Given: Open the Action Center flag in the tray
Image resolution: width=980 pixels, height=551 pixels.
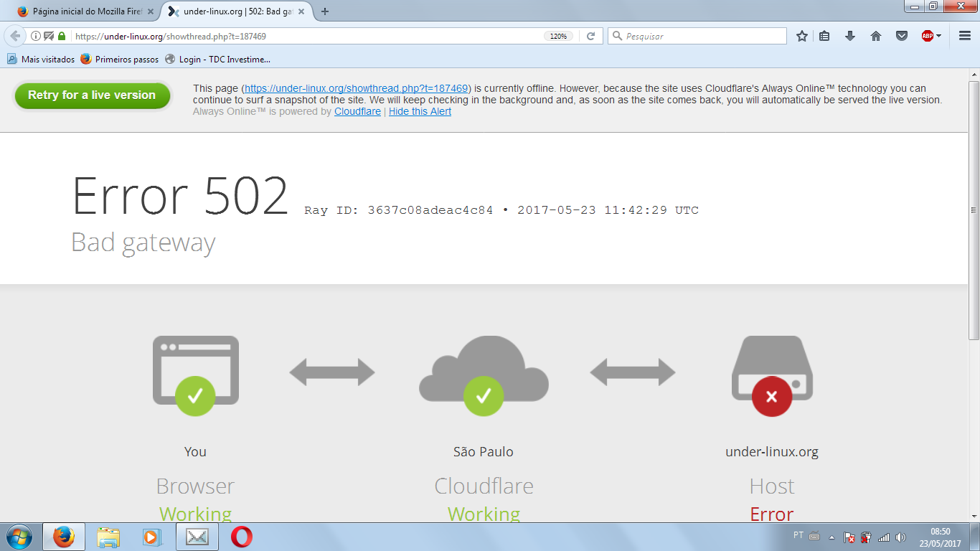Looking at the screenshot, I should 849,537.
